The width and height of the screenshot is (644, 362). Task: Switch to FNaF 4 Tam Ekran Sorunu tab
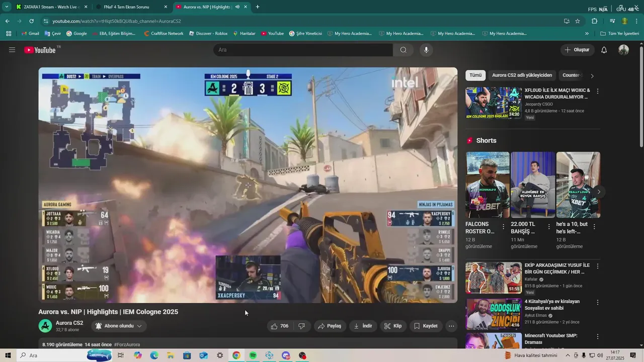(x=131, y=7)
